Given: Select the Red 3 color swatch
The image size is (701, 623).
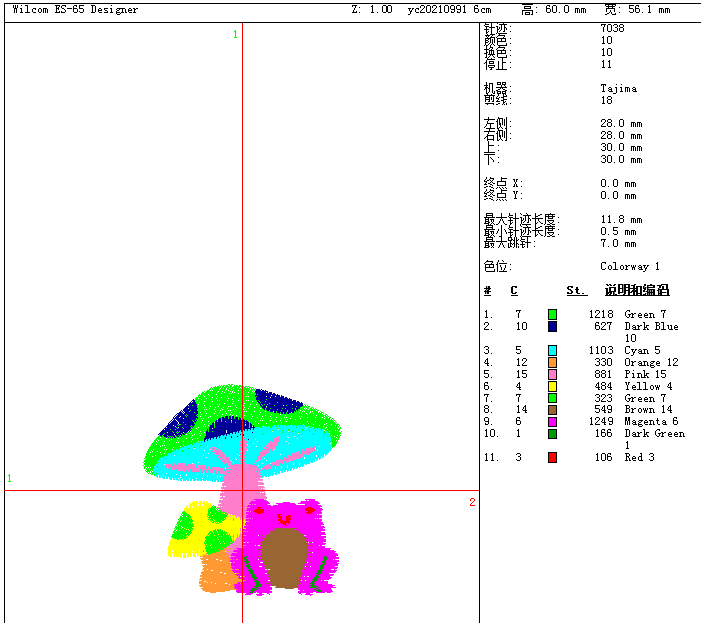Looking at the screenshot, I should [x=552, y=457].
